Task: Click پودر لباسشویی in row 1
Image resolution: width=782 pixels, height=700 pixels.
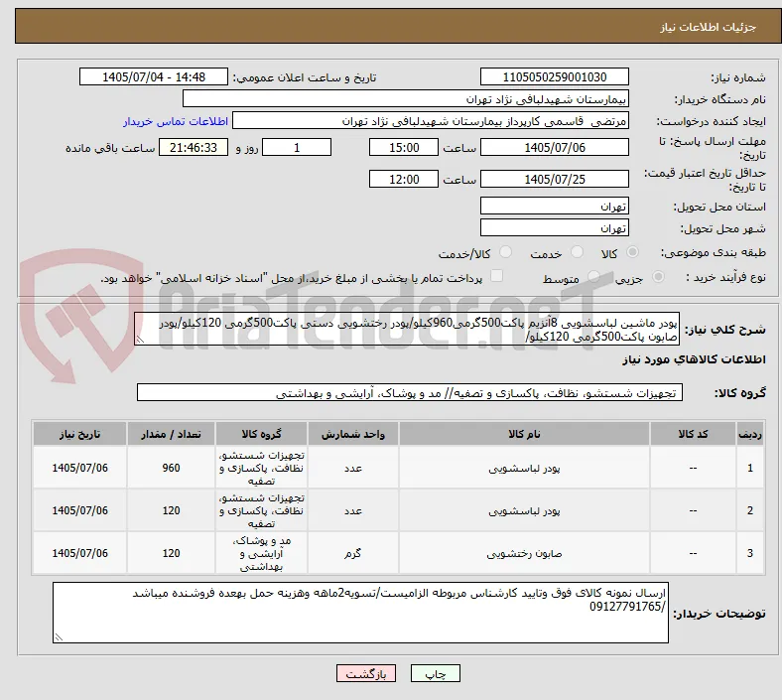Action: click(x=524, y=469)
